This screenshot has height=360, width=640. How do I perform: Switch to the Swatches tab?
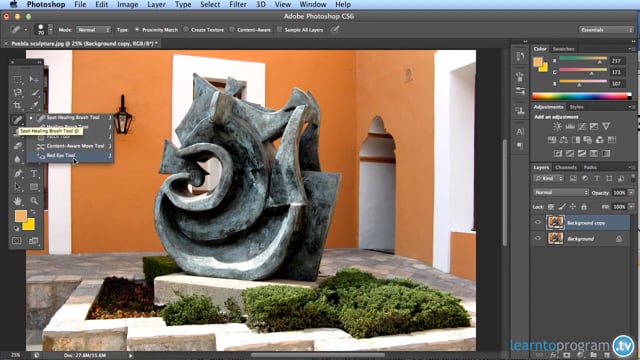563,49
